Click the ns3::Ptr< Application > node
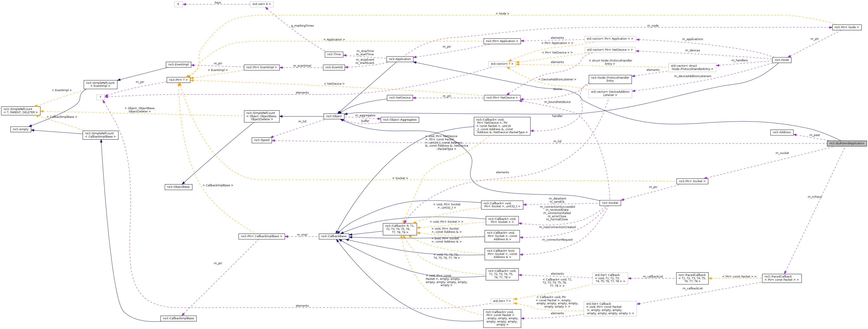Screen dimensions: 868x329 [x=502, y=41]
